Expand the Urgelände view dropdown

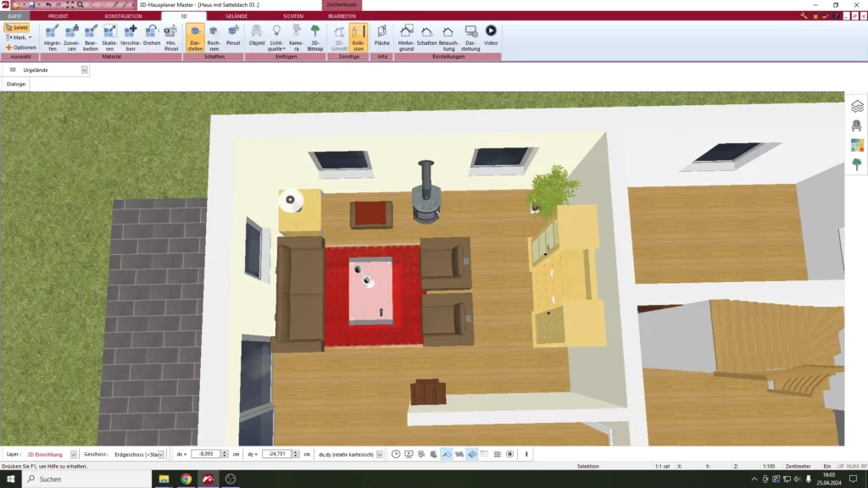coord(85,69)
